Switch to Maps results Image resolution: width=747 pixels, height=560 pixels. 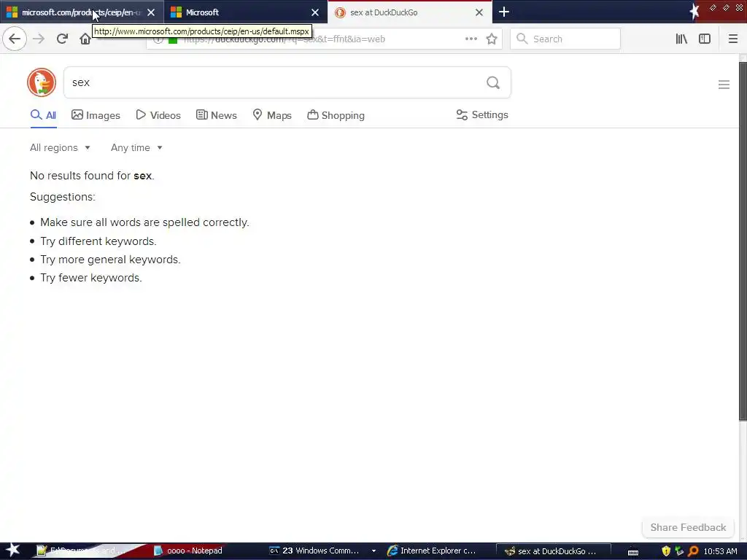pos(272,115)
